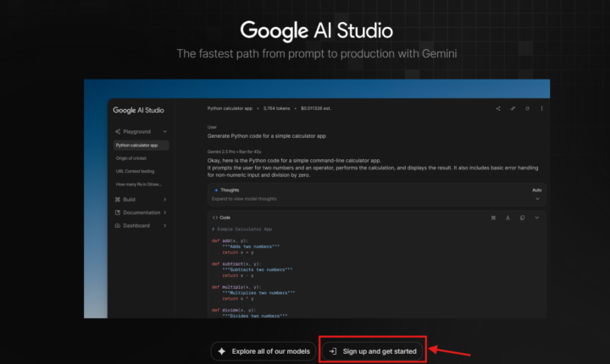Click the share icon in the prompt header

click(x=498, y=108)
